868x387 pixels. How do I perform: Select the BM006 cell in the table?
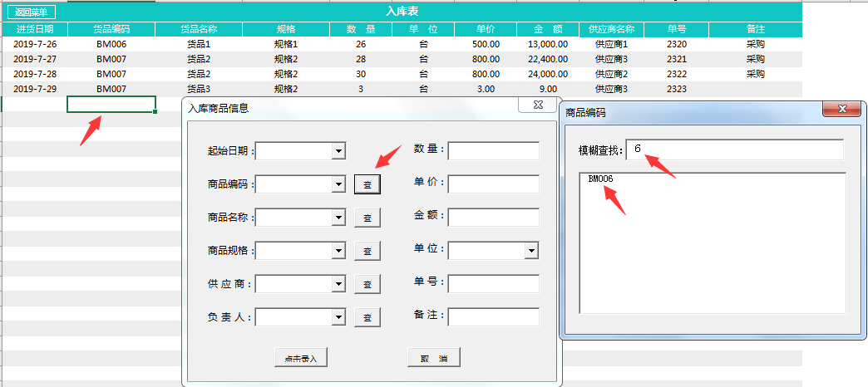pos(111,44)
